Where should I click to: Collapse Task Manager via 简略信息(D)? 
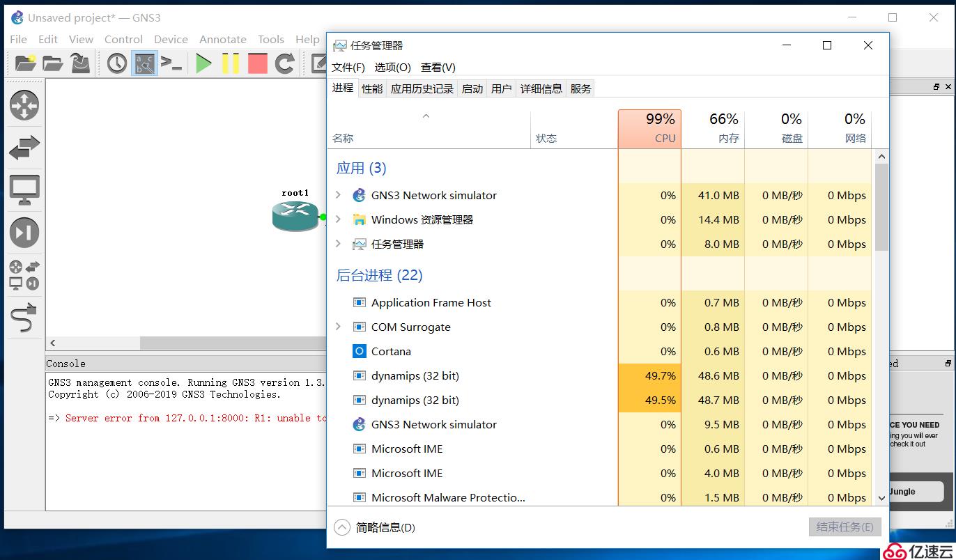tap(375, 527)
